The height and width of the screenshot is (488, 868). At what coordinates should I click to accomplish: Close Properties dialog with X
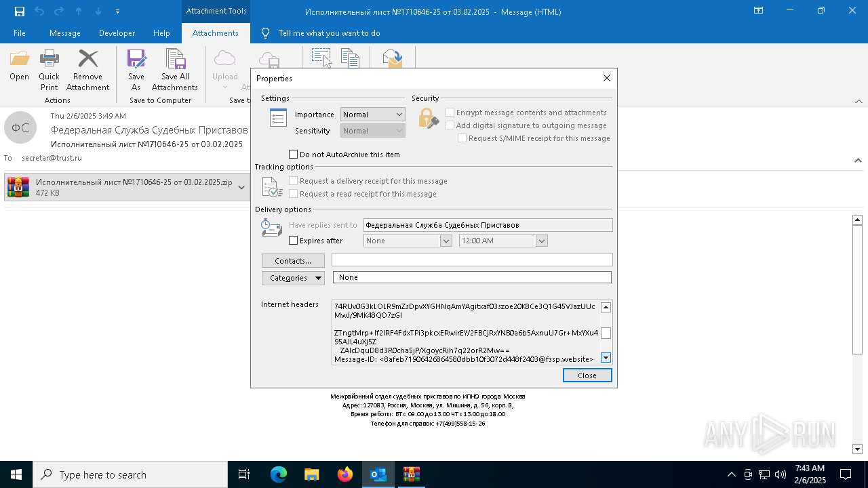[607, 78]
